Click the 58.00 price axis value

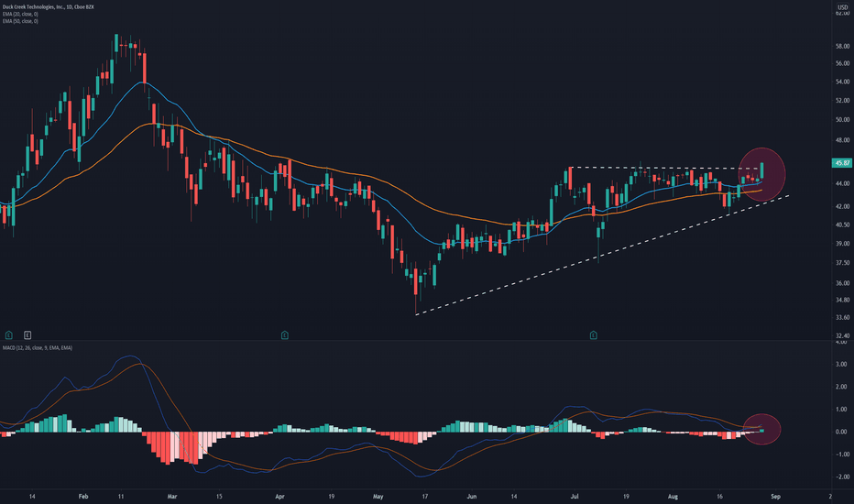tap(842, 47)
